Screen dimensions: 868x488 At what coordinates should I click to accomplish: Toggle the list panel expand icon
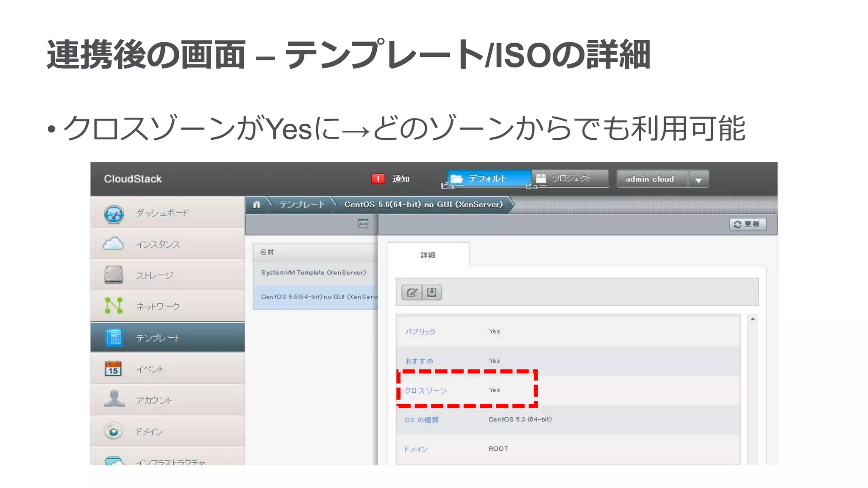tap(363, 224)
